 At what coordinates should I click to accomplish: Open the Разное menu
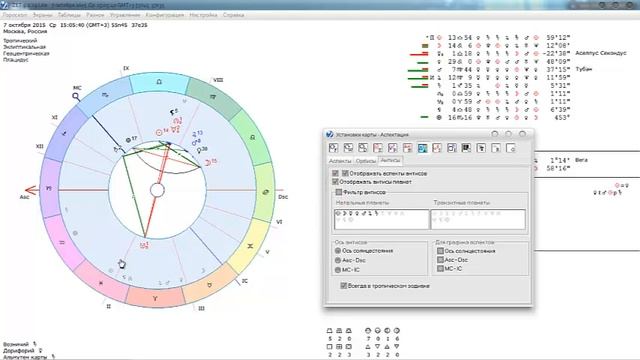point(95,15)
